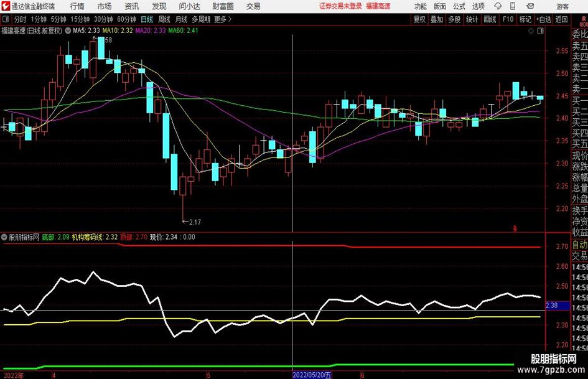Viewport: 588px width, 379px height.
Task: Switch to 5分钟 period tab
Action: tap(58, 19)
